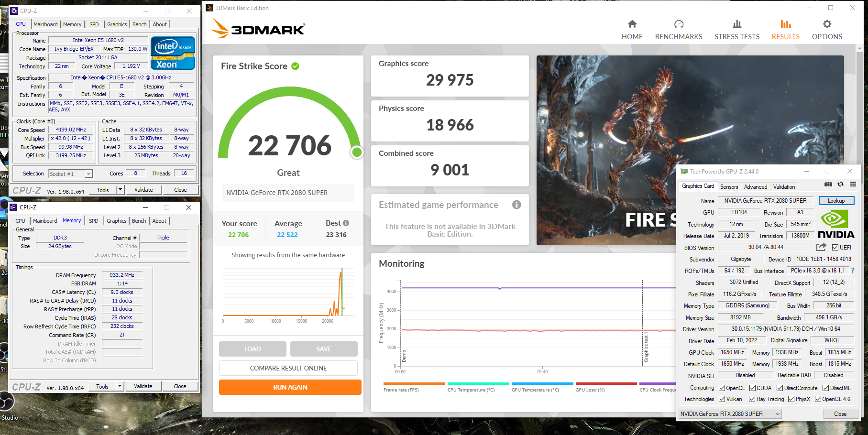Click the GPU-Z refresh icon

[x=840, y=185]
